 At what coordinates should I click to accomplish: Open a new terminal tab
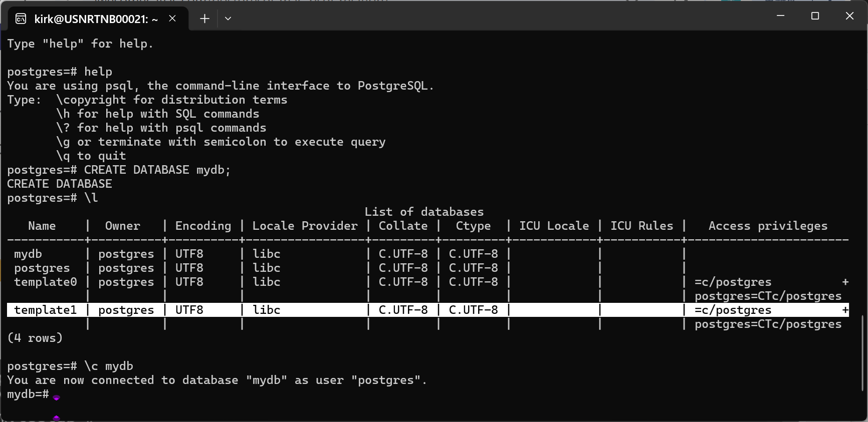tap(204, 19)
